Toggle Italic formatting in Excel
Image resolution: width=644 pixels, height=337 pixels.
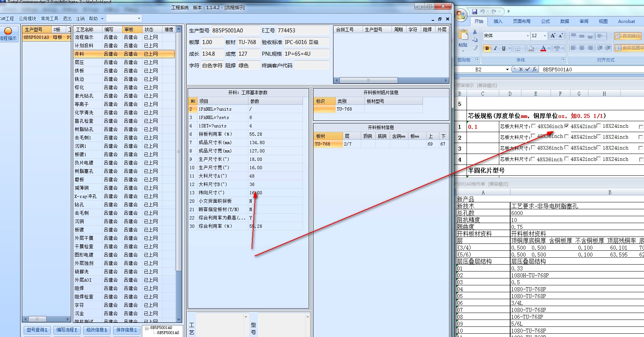point(495,48)
